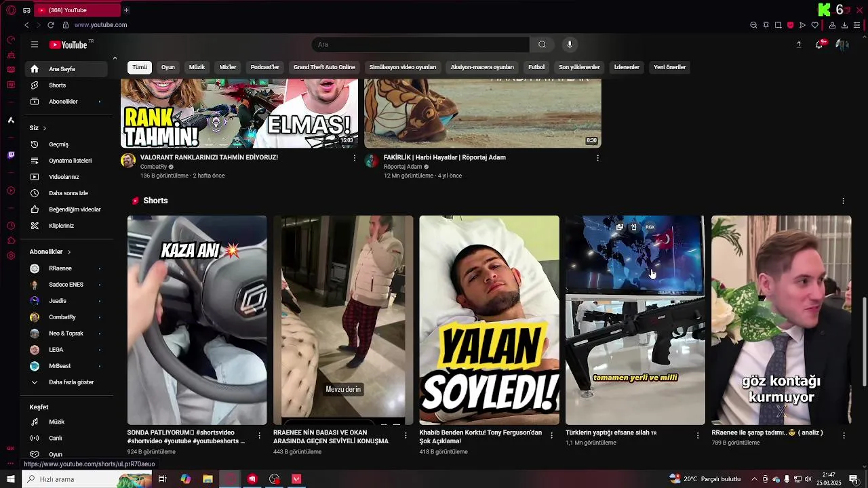Open MrBeast subscription in sidebar
The height and width of the screenshot is (488, 868).
tap(66, 366)
